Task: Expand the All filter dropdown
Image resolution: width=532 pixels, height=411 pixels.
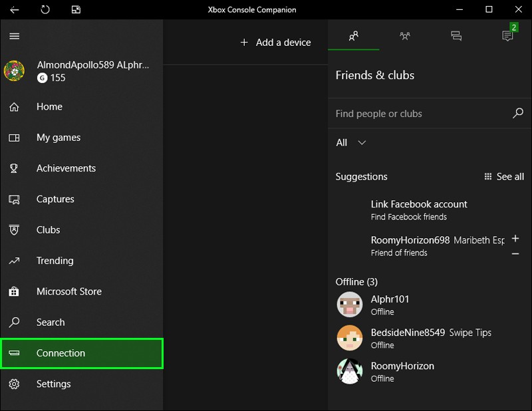Action: [x=351, y=142]
